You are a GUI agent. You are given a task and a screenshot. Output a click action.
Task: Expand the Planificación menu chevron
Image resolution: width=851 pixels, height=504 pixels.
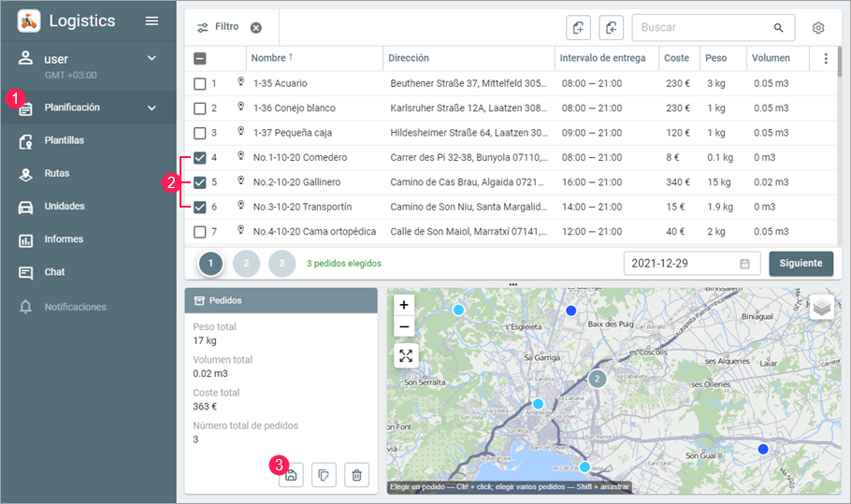[x=151, y=108]
